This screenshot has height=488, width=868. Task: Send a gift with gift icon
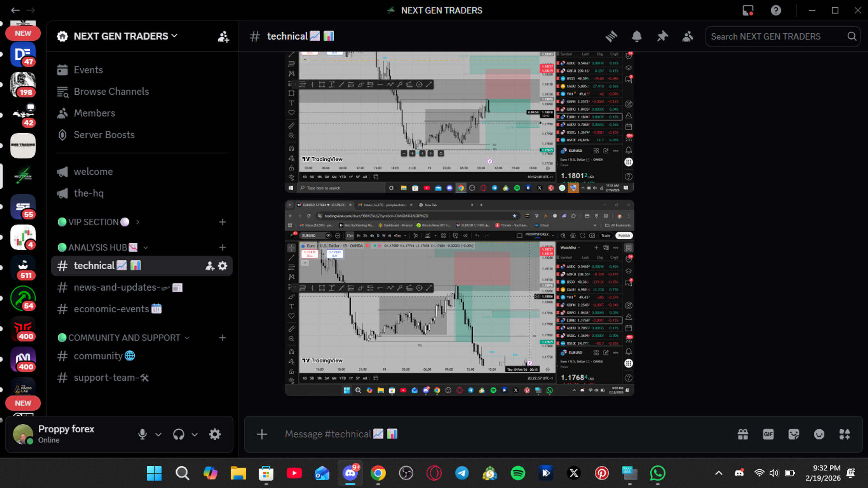[743, 434]
